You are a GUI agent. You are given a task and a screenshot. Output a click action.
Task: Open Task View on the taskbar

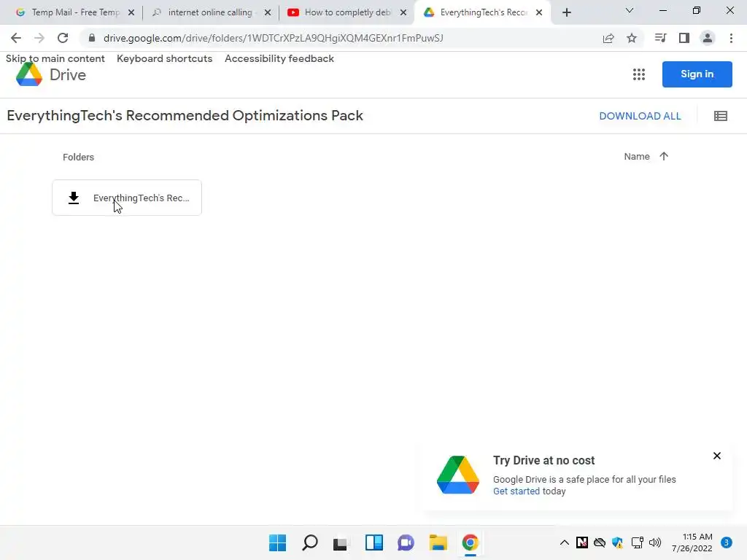tap(340, 542)
